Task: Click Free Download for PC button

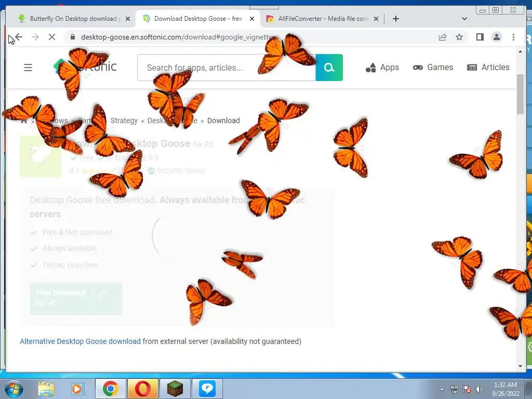Action: click(76, 298)
